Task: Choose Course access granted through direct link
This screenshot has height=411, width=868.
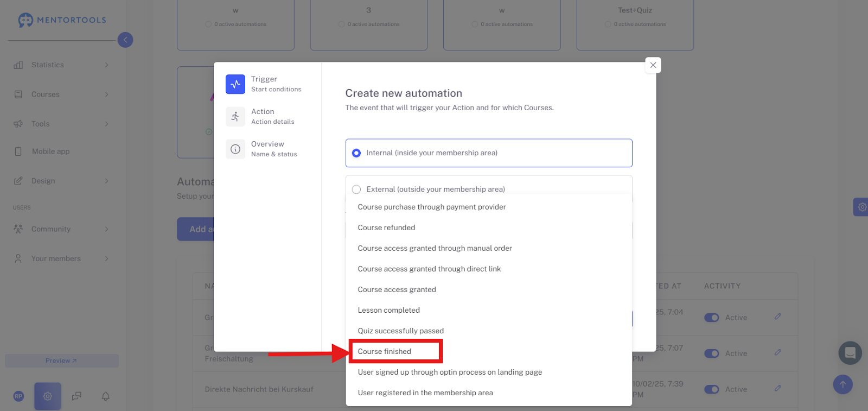Action: 489,269
